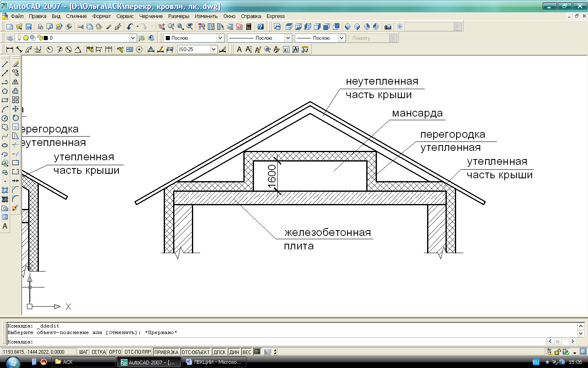The width and height of the screenshot is (588, 368).
Task: Activate the Mirror modify tool
Action: 16,82
